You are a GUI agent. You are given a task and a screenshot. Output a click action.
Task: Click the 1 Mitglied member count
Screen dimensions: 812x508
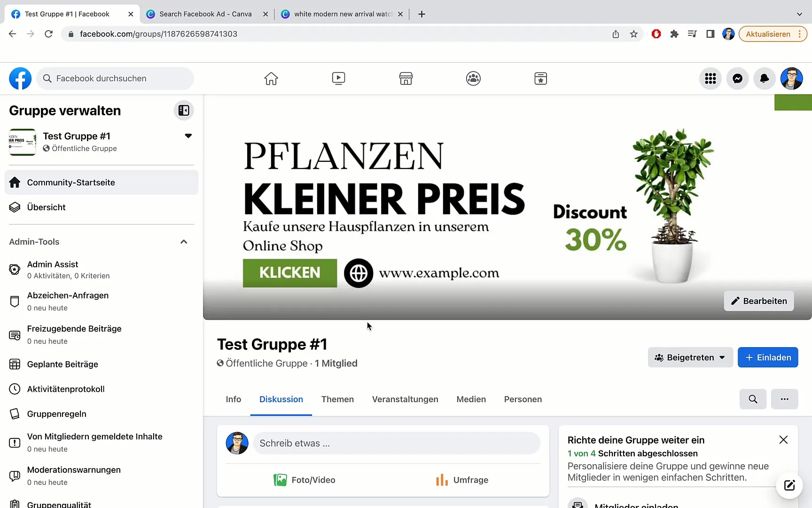(336, 363)
